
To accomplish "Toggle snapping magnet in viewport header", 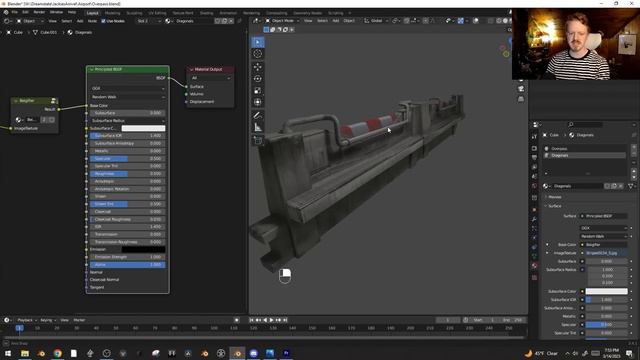I will 407,21.
